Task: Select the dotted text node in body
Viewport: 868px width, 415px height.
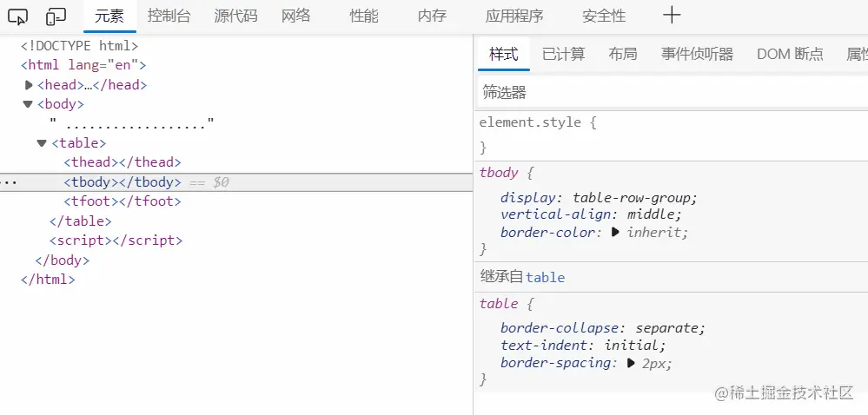Action: click(132, 124)
